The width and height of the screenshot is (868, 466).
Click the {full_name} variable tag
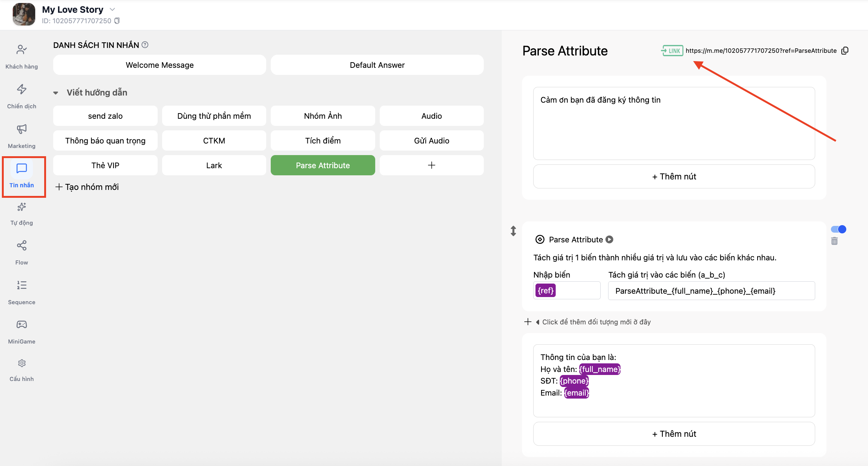click(x=600, y=369)
